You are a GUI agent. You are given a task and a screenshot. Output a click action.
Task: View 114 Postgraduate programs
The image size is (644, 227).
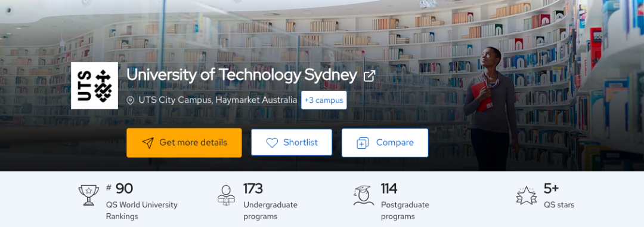tap(405, 202)
